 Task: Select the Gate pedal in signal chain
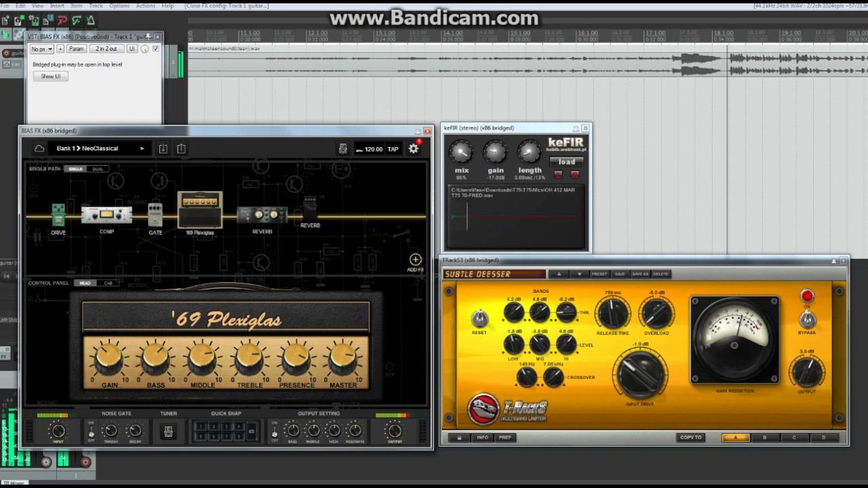(x=155, y=215)
